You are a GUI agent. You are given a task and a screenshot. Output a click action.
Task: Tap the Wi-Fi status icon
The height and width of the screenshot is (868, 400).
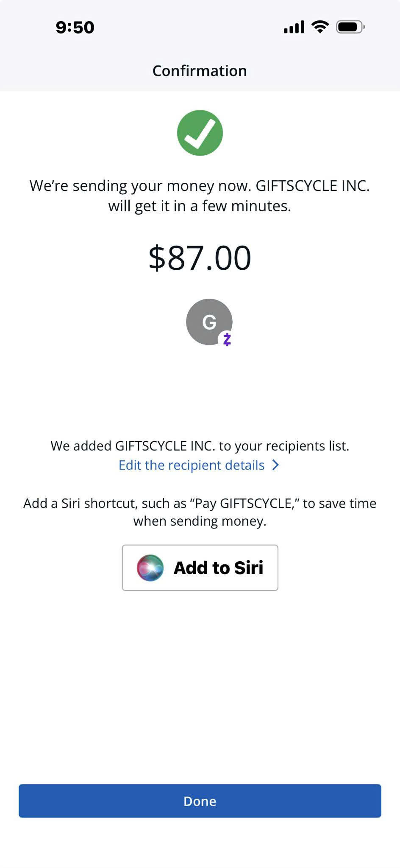(320, 27)
